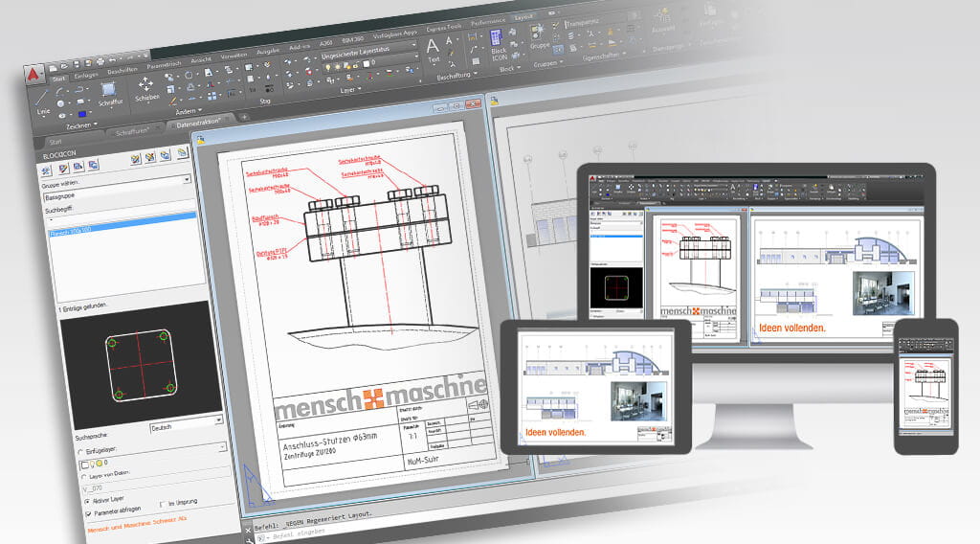Open the Verwalten ribbon tab
Image resolution: width=980 pixels, height=544 pixels.
pyautogui.click(x=234, y=57)
